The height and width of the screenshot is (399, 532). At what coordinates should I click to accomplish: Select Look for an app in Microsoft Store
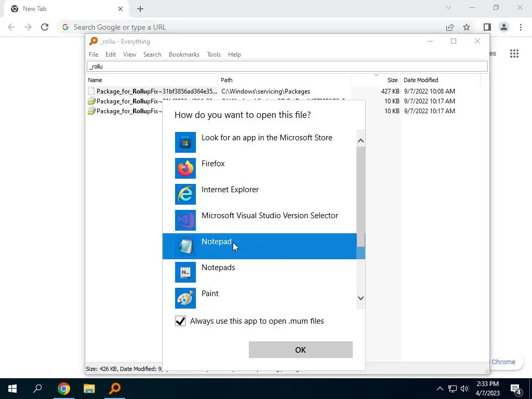267,138
